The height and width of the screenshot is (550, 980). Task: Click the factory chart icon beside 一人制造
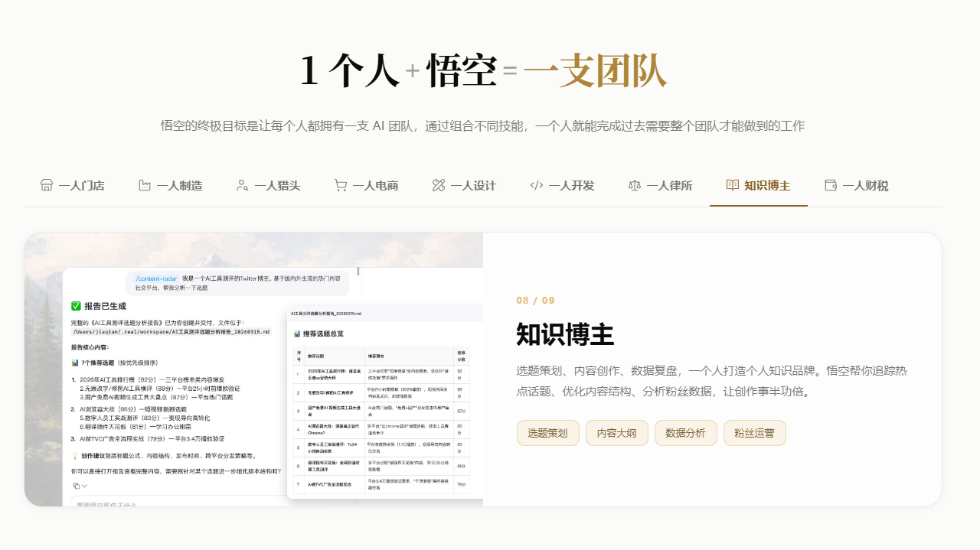coord(145,185)
